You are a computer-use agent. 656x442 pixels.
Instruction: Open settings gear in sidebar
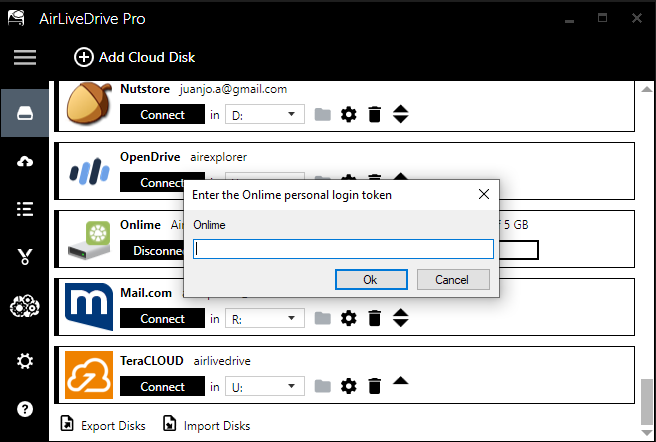pyautogui.click(x=25, y=361)
